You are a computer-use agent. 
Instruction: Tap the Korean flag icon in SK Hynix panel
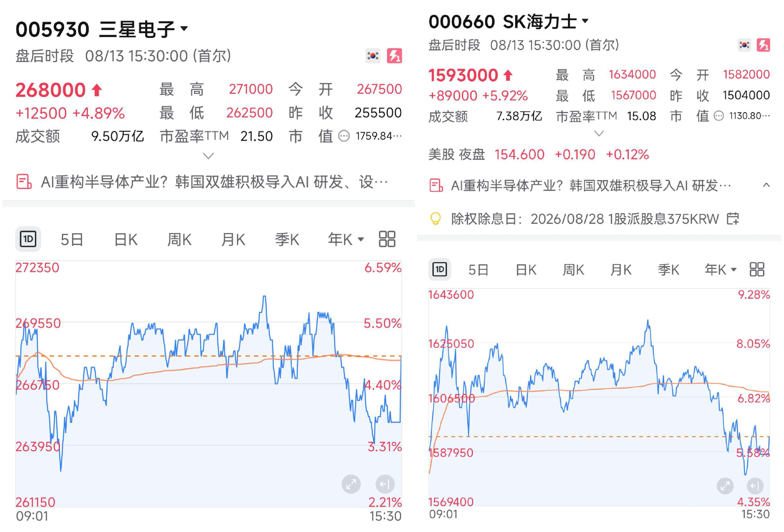744,45
